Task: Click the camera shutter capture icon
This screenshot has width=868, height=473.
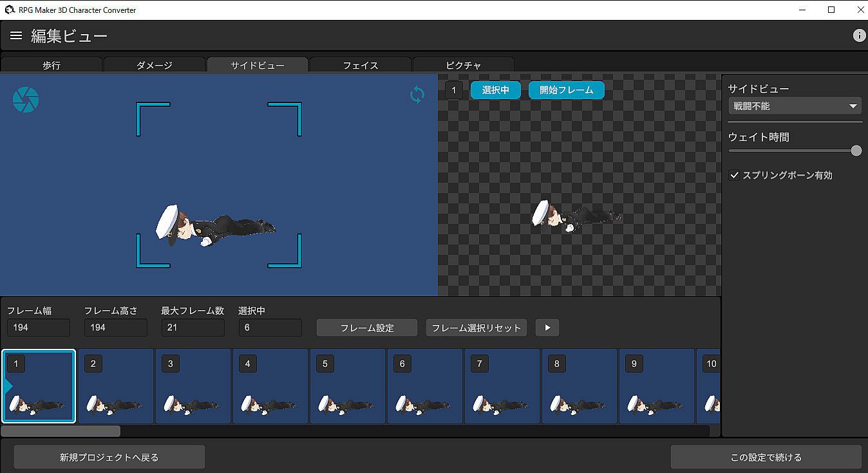Action: pyautogui.click(x=26, y=100)
